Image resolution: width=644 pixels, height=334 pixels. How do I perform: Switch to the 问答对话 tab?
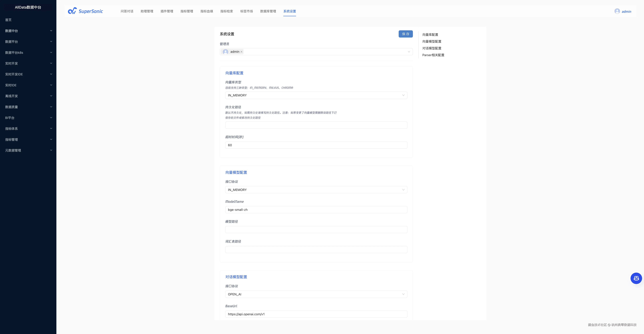[127, 11]
